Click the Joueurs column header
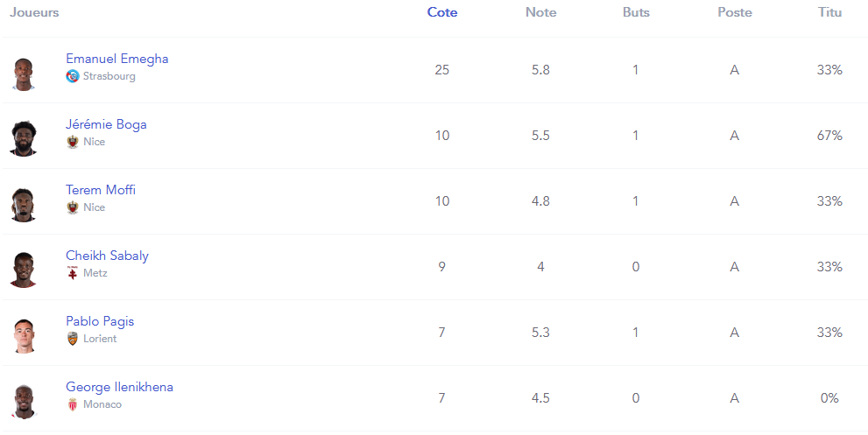The height and width of the screenshot is (435, 868). 34,12
